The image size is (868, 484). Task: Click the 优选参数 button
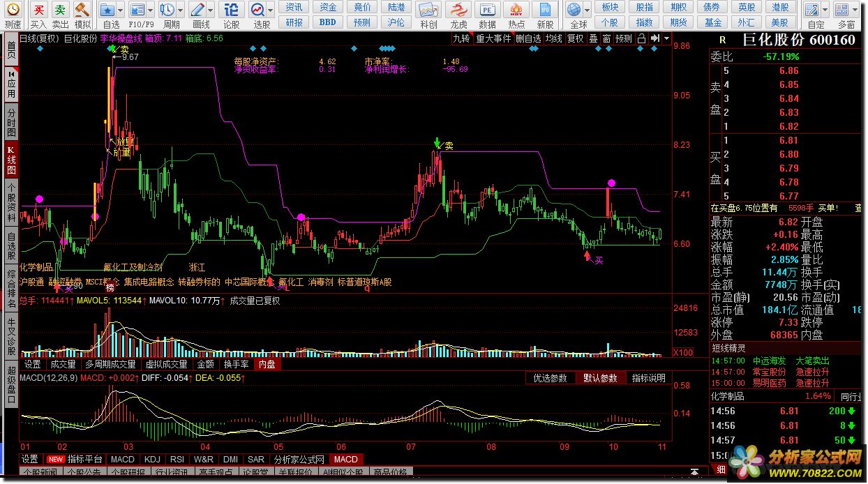551,378
